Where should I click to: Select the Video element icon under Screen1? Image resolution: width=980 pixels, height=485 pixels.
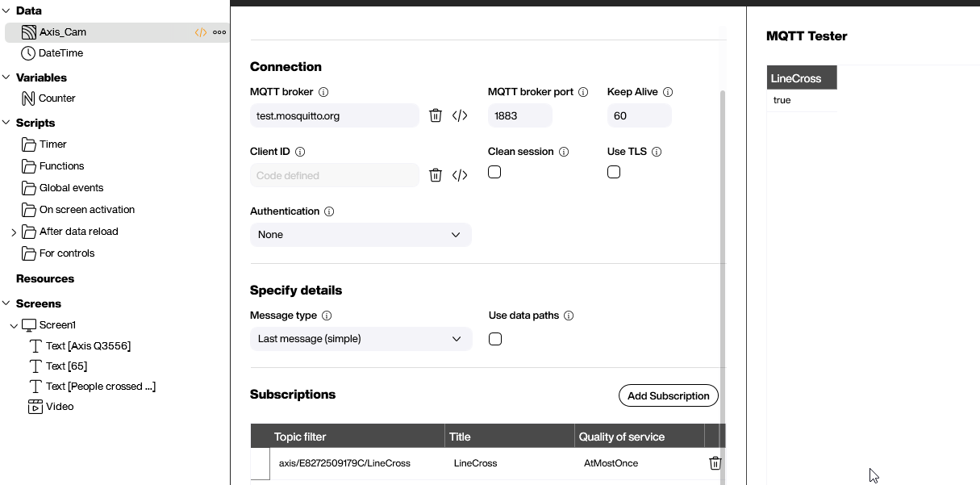34,406
